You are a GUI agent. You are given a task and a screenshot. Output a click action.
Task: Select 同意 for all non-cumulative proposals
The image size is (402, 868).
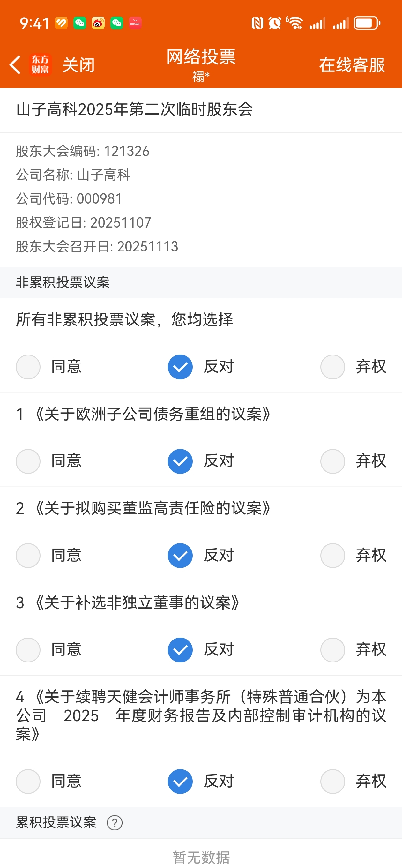click(28, 367)
